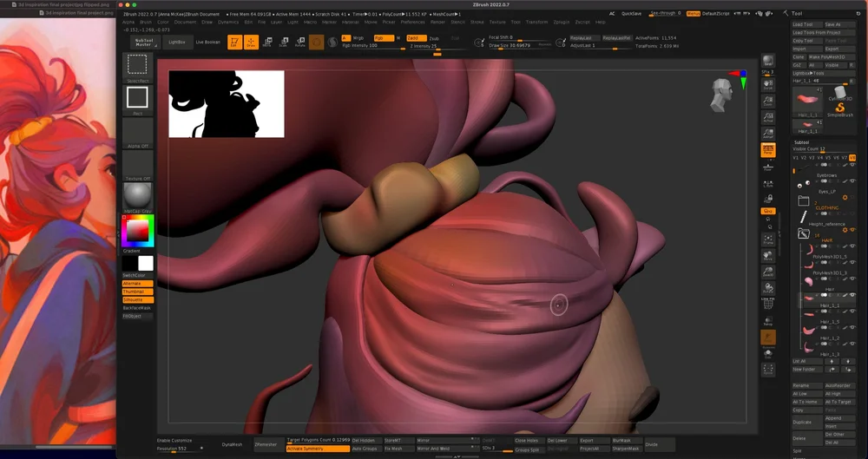Click the Solo mode icon
Viewport: 868px width, 459px height.
point(768,353)
